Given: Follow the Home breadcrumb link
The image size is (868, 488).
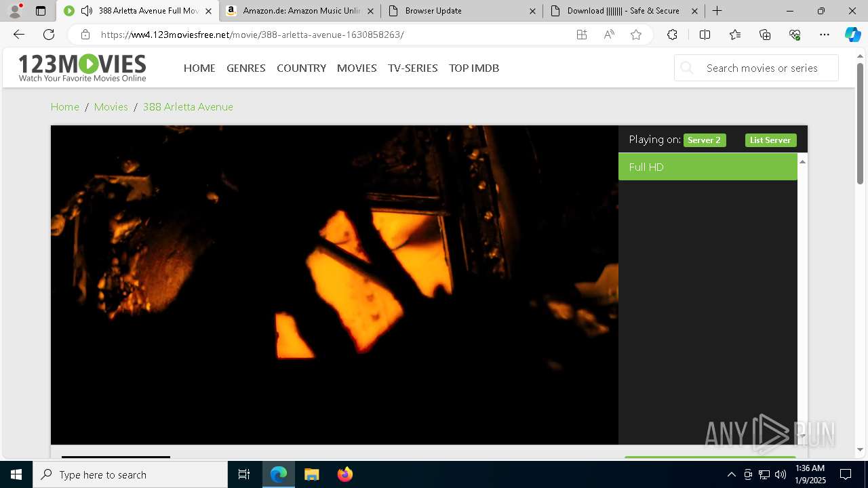Looking at the screenshot, I should pos(65,106).
